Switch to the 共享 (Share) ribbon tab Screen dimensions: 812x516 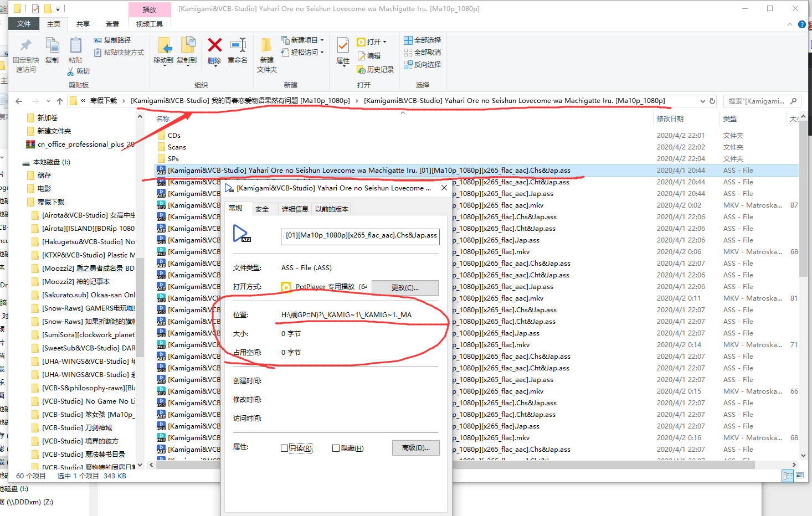tap(83, 24)
